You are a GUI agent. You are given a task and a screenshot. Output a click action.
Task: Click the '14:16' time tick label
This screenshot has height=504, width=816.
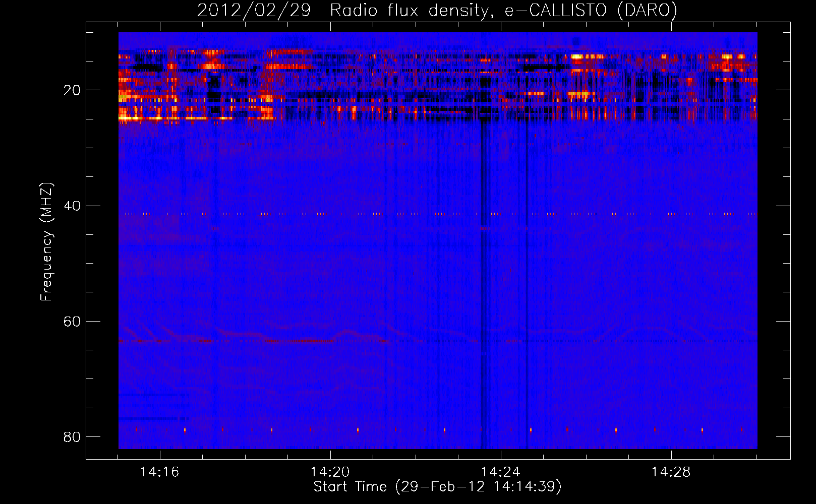coord(160,472)
